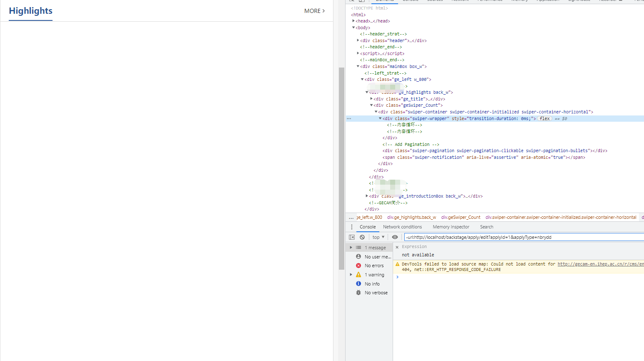
Task: Open the gecam-en.ihep.ac.cn source map link
Action: 600,264
